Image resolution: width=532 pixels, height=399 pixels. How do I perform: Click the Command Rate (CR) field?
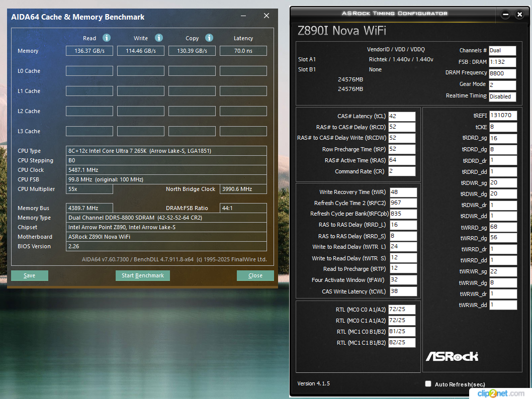click(402, 171)
